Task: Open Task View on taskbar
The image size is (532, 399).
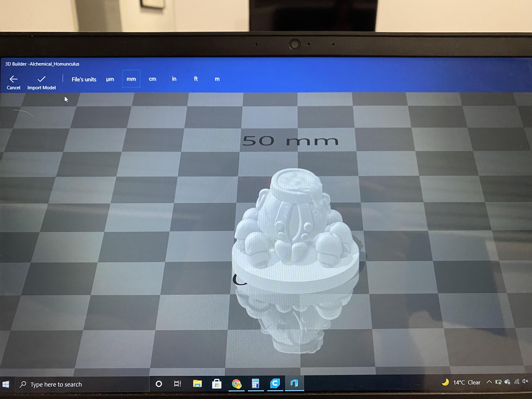Action: 177,384
